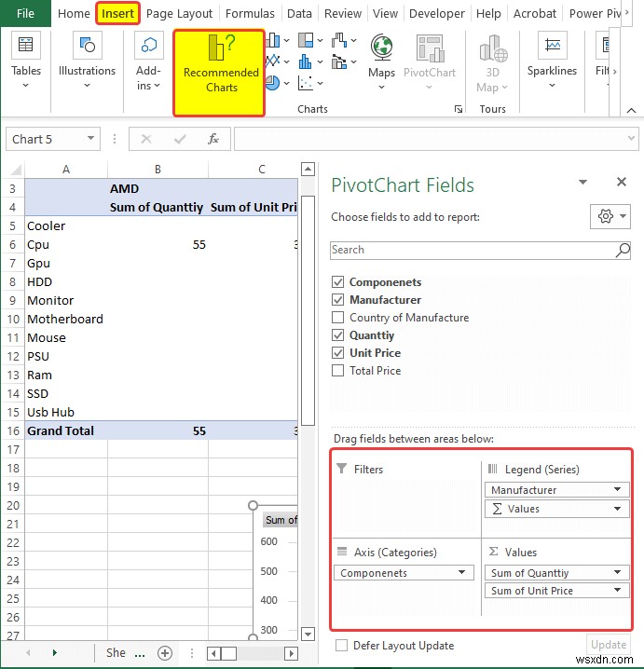Screen dimensions: 644x669
Task: Switch to the Acrobat tab
Action: click(535, 14)
